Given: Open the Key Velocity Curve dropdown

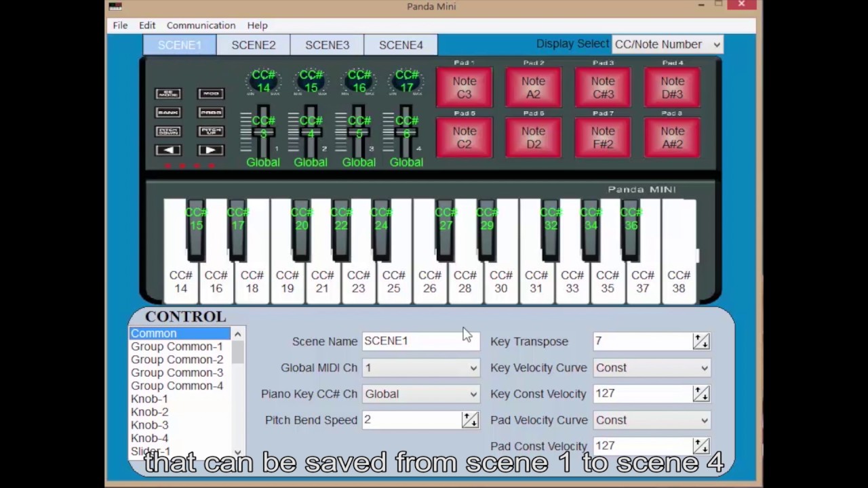Looking at the screenshot, I should coord(652,367).
